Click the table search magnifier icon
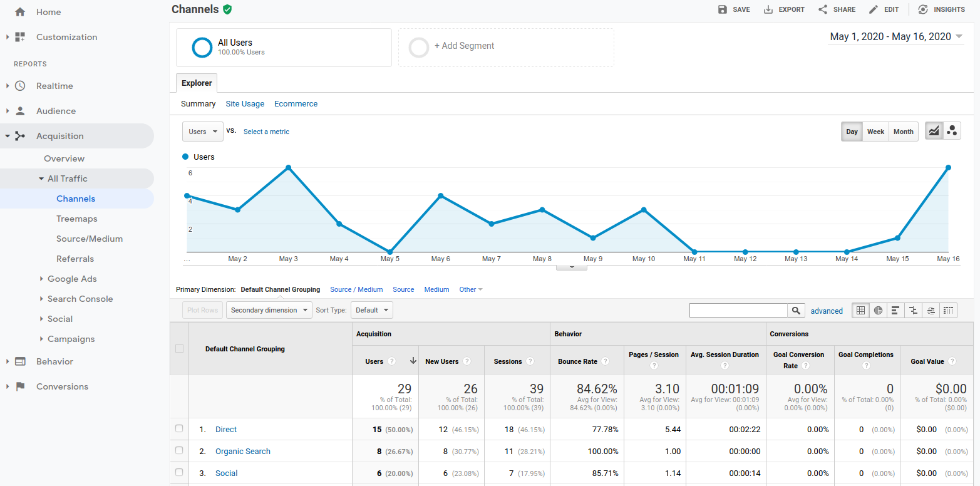Screen dimensions: 980x486 coord(796,310)
